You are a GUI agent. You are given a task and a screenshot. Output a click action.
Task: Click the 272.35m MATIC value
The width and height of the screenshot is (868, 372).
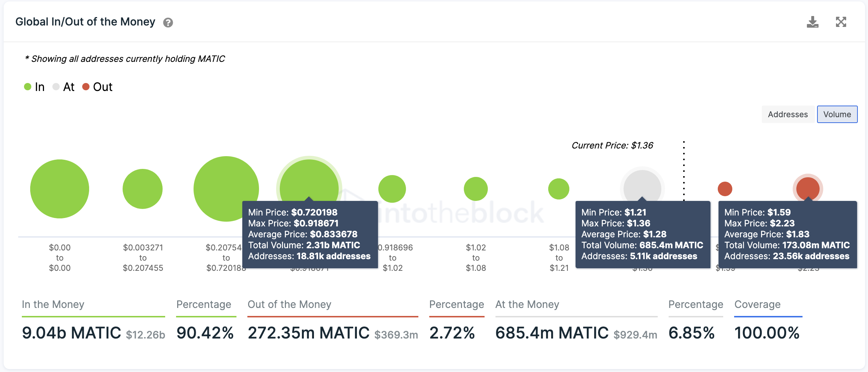[308, 333]
